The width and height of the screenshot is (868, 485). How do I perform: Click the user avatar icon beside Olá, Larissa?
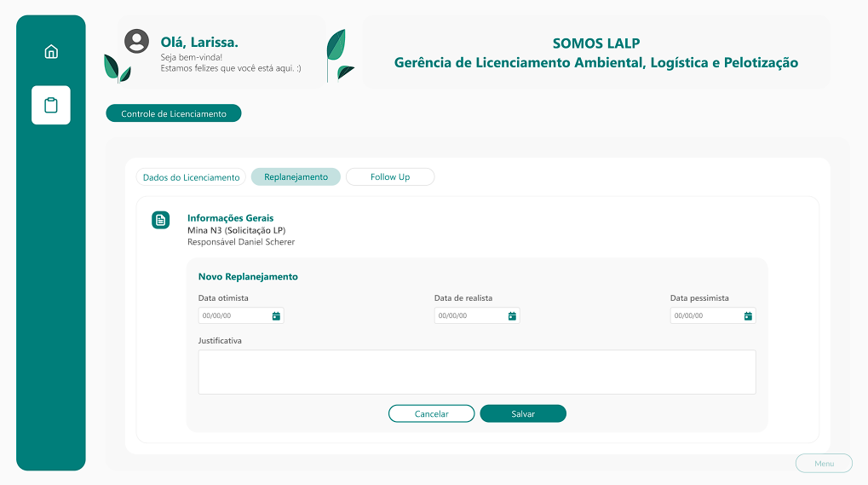point(137,41)
